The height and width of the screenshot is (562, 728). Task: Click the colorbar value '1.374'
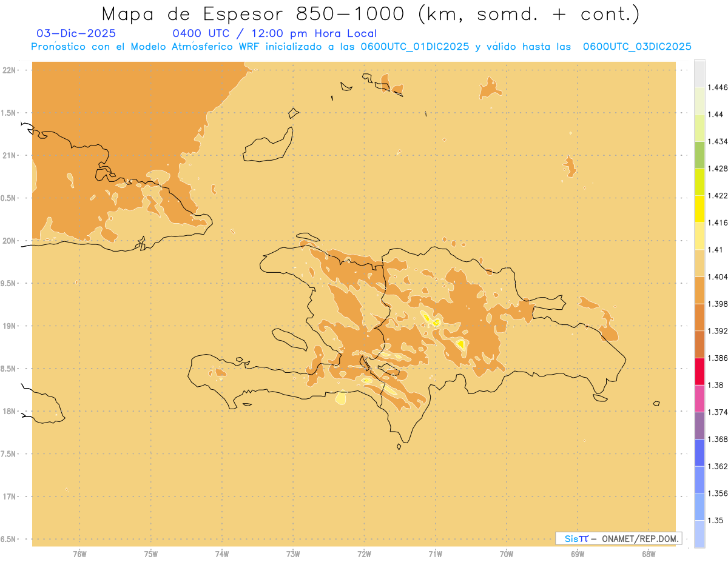point(718,412)
